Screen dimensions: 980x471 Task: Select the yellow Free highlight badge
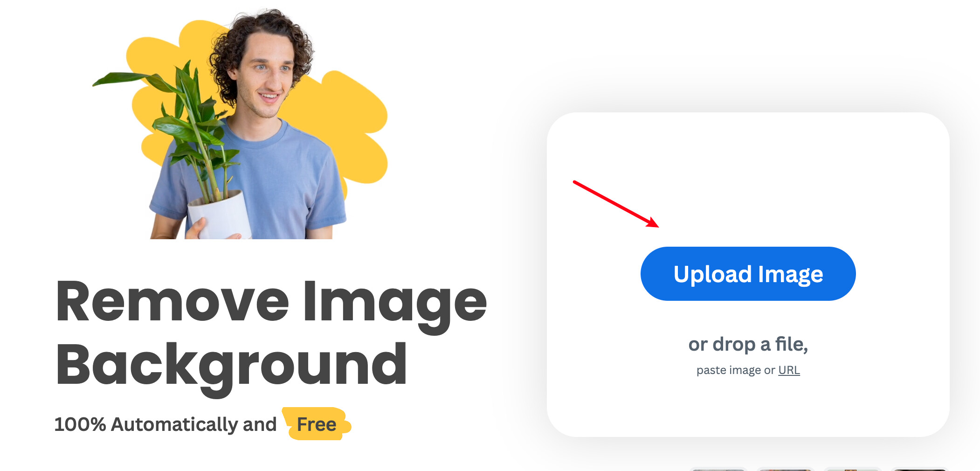[317, 424]
